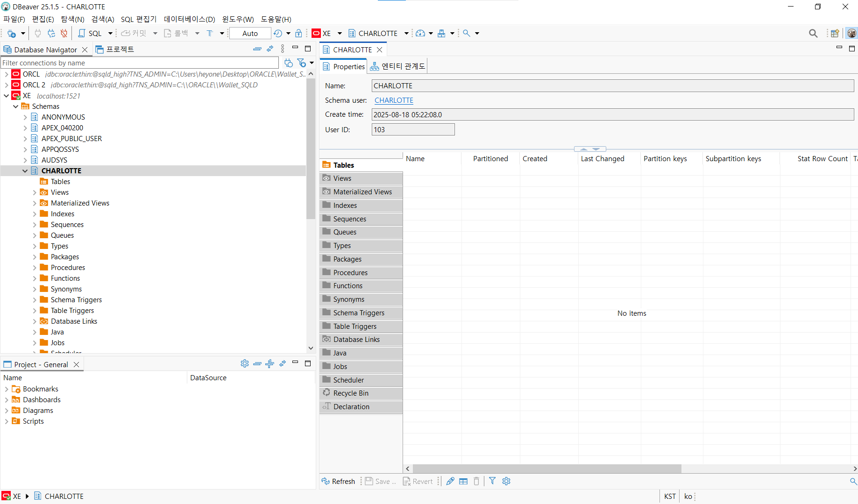Open navigator filter icon dropdown arrow
858x504 pixels.
click(312, 63)
